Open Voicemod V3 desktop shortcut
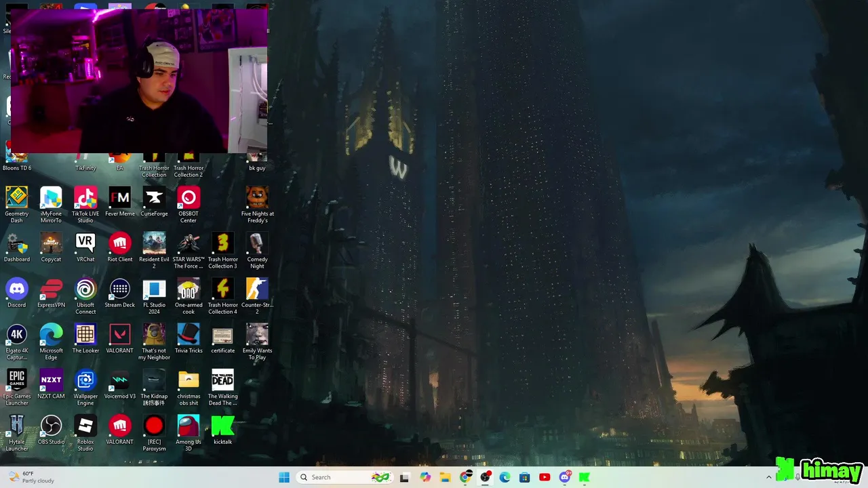Screen dimensions: 868x488 [119, 383]
